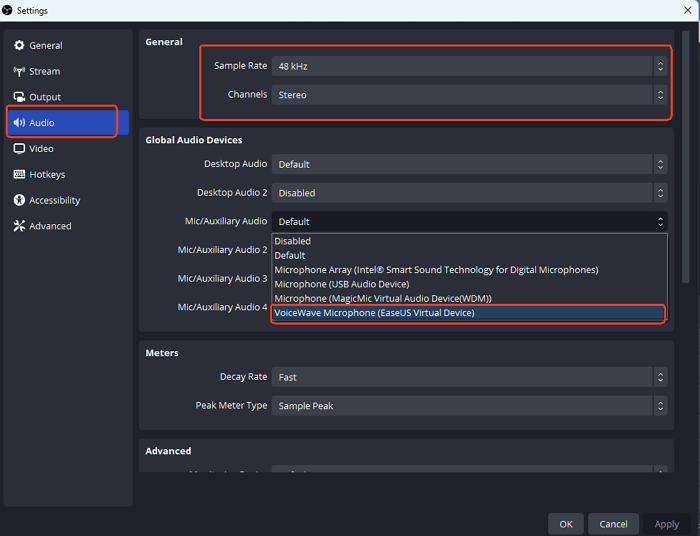
Task: Click the Advanced tools icon
Action: coord(19,226)
